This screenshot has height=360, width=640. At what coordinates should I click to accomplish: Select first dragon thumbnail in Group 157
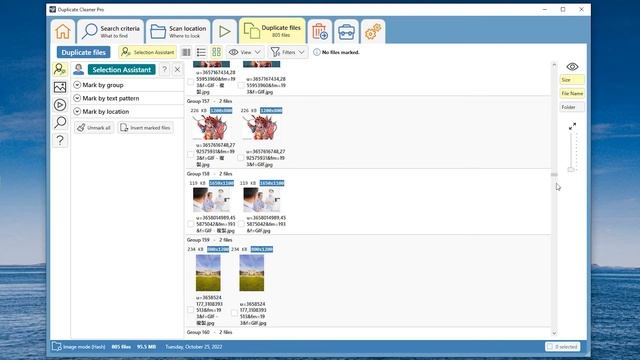click(x=211, y=127)
